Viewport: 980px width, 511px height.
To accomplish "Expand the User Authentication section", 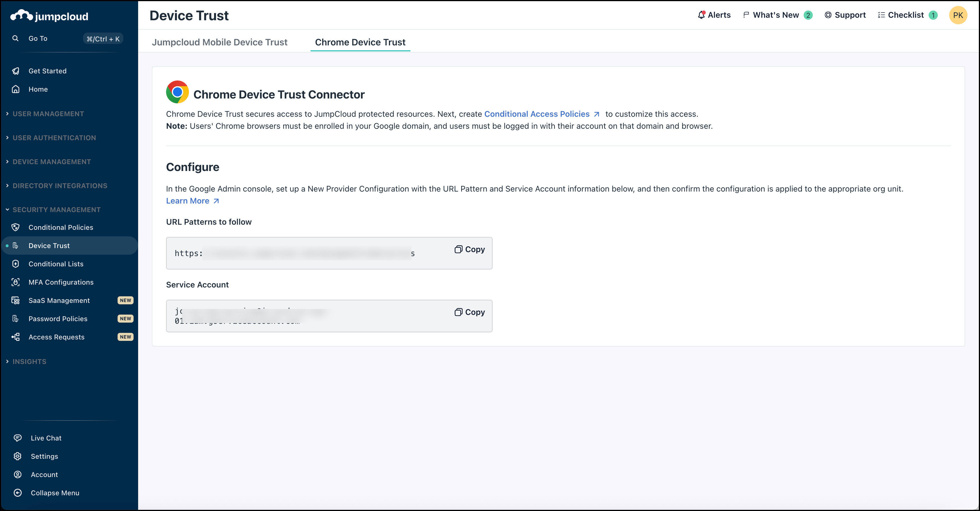I will click(51, 138).
